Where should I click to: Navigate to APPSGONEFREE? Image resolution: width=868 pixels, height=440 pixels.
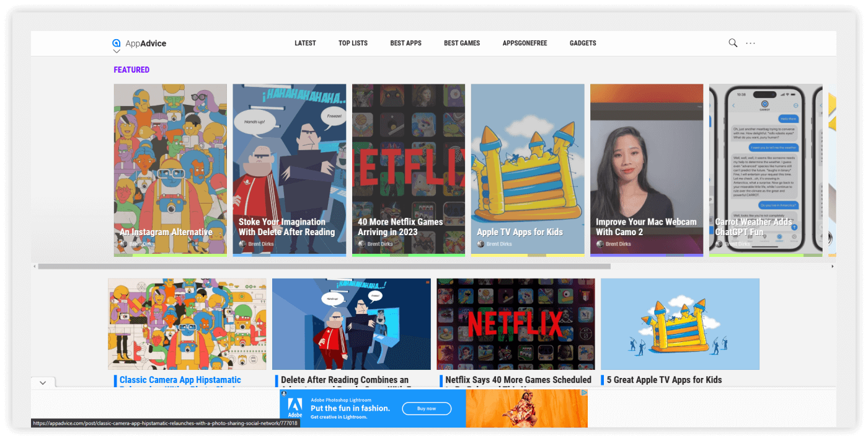[525, 43]
